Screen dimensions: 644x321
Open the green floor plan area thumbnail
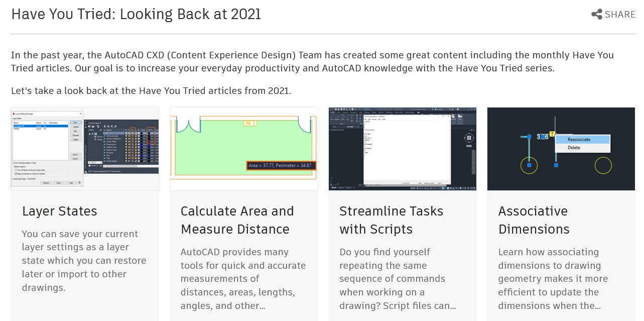click(x=243, y=149)
